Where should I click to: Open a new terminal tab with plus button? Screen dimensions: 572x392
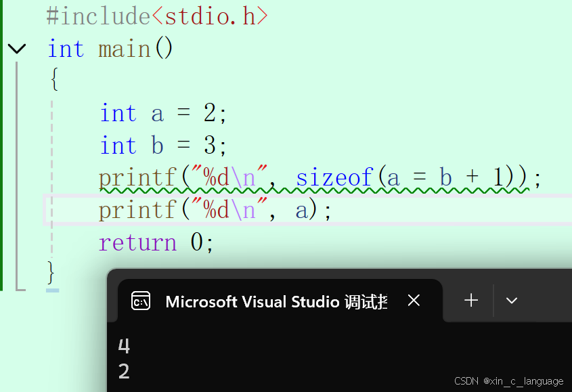point(471,301)
